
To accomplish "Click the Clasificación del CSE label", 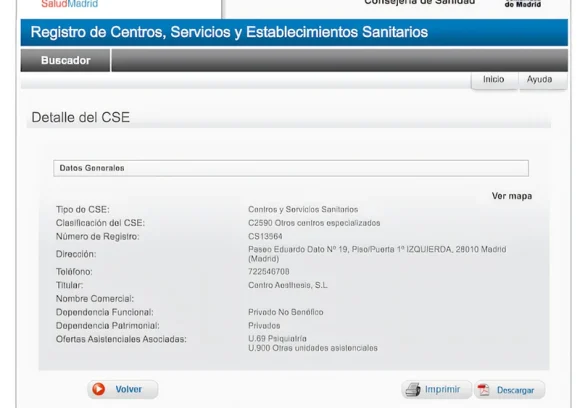I will [100, 223].
